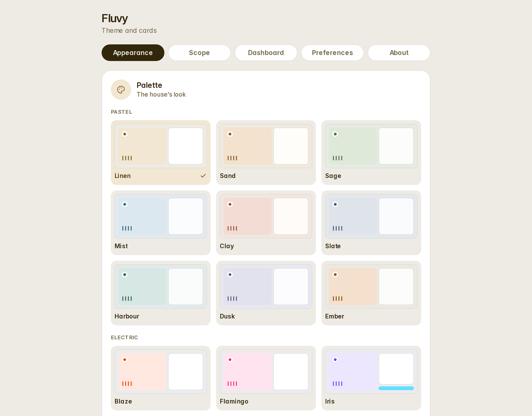Viewport: 532px width, 416px height.
Task: Choose the Sand palette card
Action: pos(266,153)
